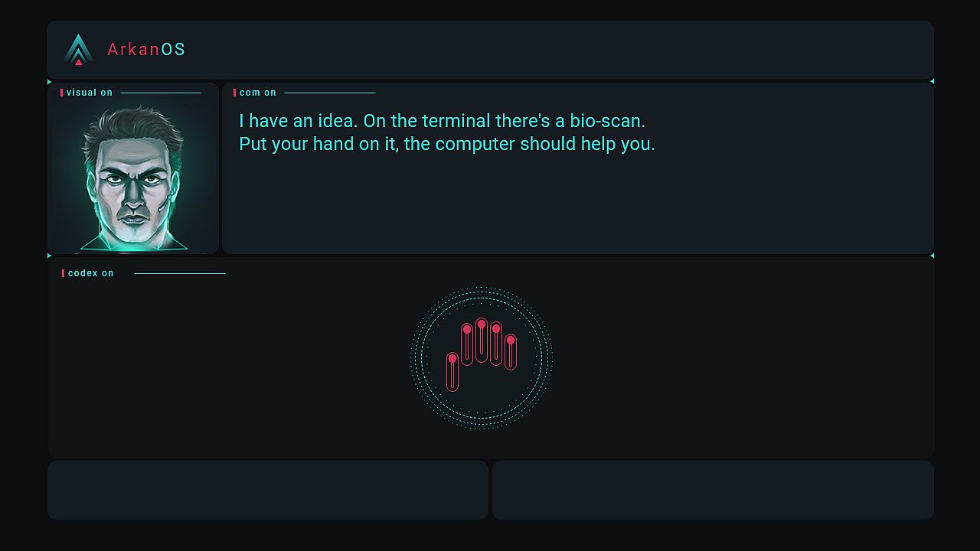Click the "I have an idea" dialogue line

point(442,121)
